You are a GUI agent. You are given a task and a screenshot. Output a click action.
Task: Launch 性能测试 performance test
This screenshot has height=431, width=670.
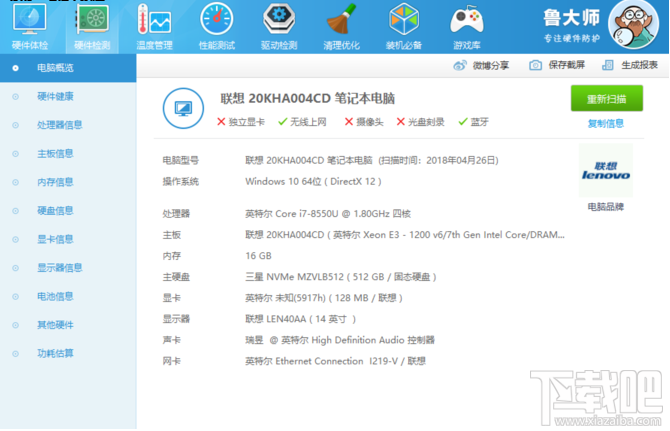pos(217,26)
